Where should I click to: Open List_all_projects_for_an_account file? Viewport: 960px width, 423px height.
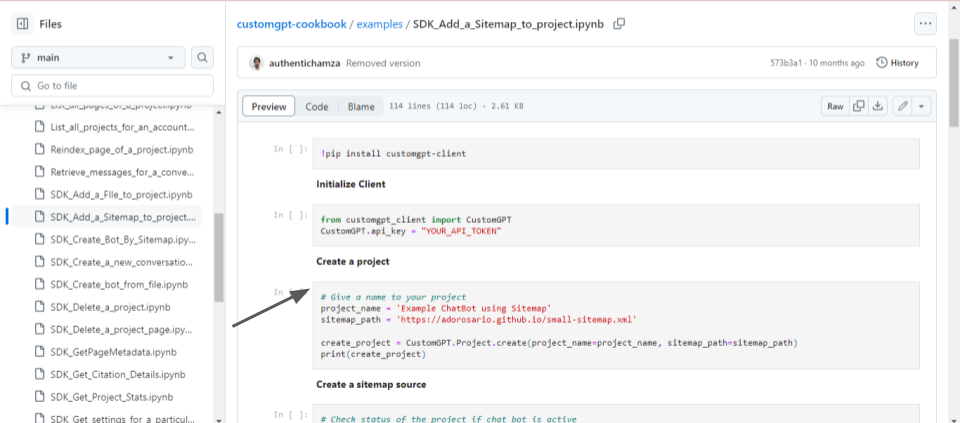[122, 127]
